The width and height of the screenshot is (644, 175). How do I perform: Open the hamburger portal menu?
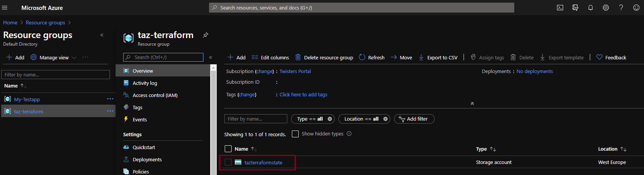click(5, 8)
